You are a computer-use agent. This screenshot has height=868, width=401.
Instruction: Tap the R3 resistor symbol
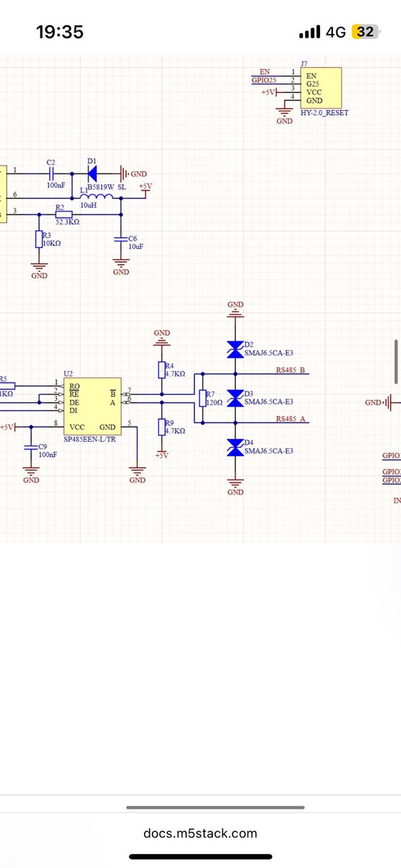click(38, 239)
